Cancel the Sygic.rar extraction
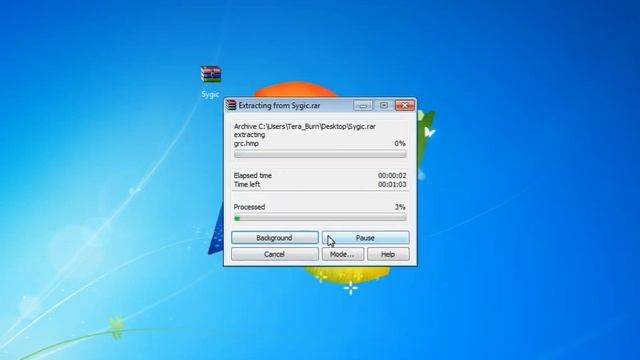The width and height of the screenshot is (640, 360). pos(275,254)
